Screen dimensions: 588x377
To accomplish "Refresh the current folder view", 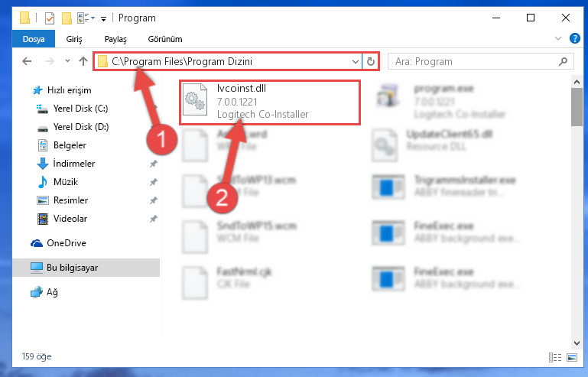I will click(x=371, y=61).
